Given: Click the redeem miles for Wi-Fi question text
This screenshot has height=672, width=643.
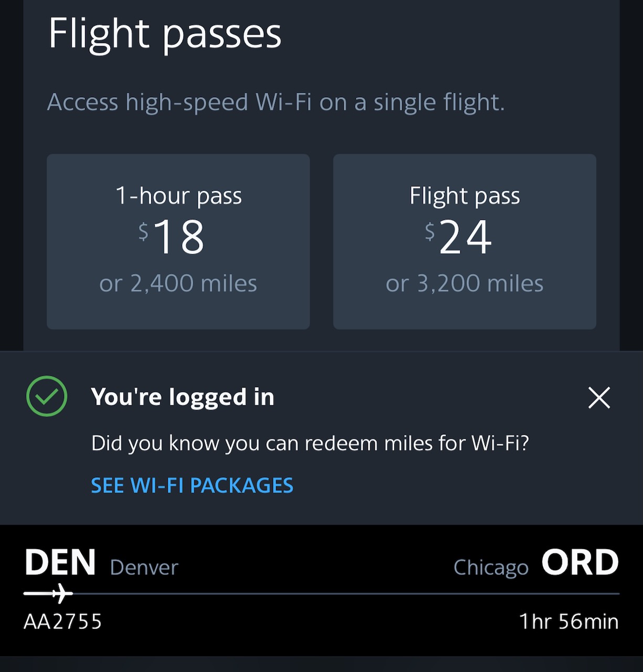Looking at the screenshot, I should click(310, 443).
